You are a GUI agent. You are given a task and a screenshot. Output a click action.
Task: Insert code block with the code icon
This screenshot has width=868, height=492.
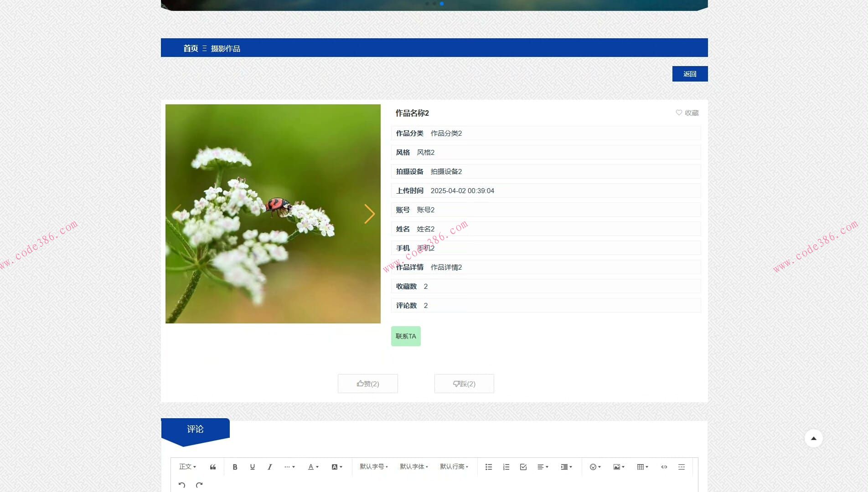point(664,467)
